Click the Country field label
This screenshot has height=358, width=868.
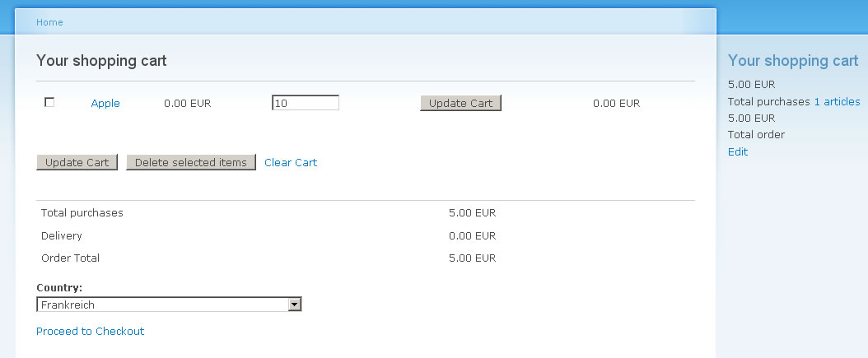tap(59, 288)
